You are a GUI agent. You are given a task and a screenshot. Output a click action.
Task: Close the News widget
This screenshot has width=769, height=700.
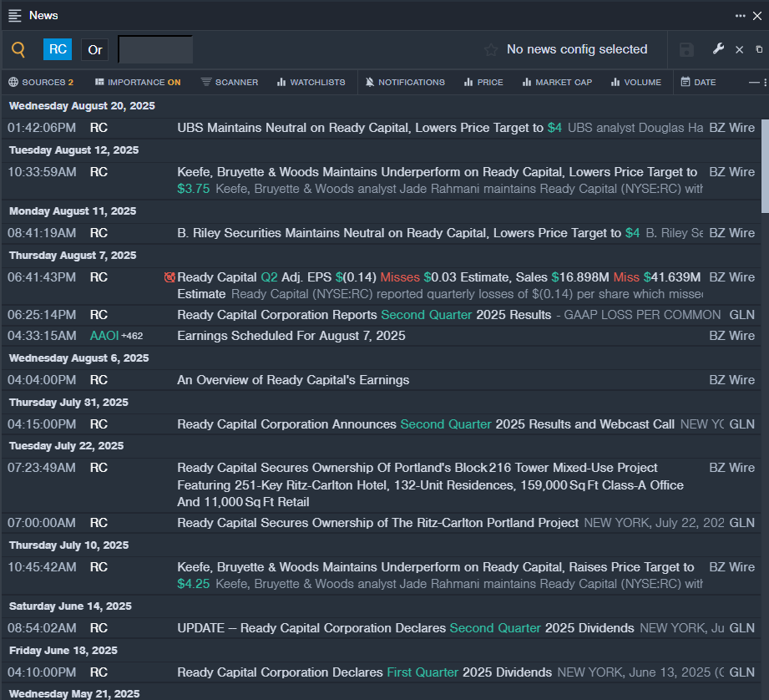click(x=757, y=16)
